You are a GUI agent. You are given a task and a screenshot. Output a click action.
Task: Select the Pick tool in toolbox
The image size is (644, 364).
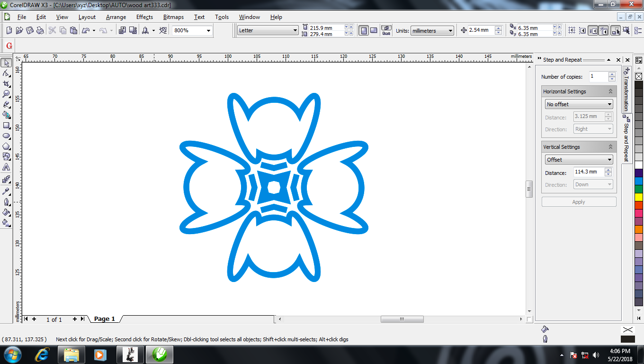6,63
